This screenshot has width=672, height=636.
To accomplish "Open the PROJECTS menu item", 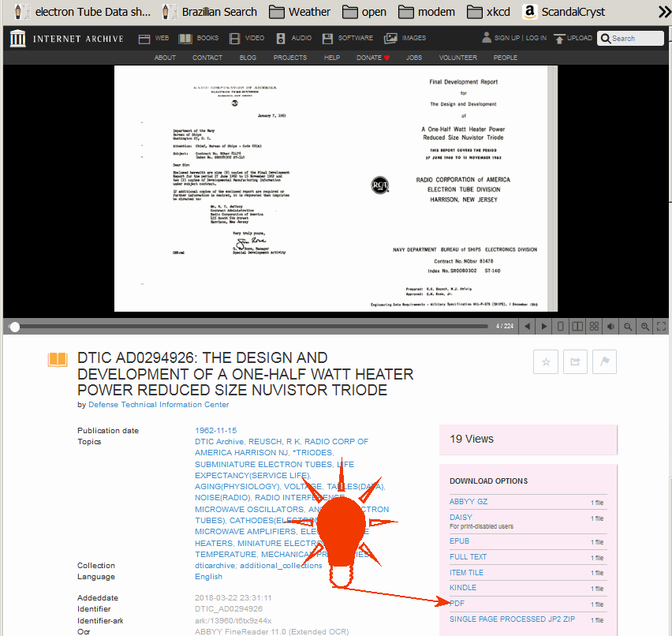I will (290, 58).
